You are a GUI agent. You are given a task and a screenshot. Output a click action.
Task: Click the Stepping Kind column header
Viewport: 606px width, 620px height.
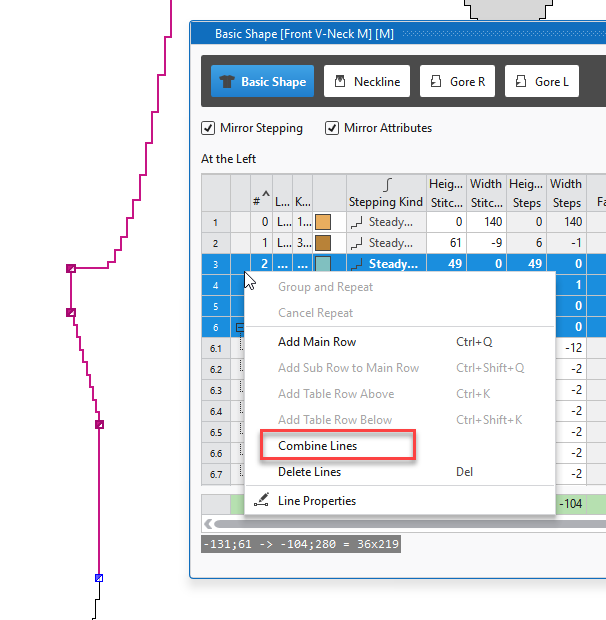(385, 201)
